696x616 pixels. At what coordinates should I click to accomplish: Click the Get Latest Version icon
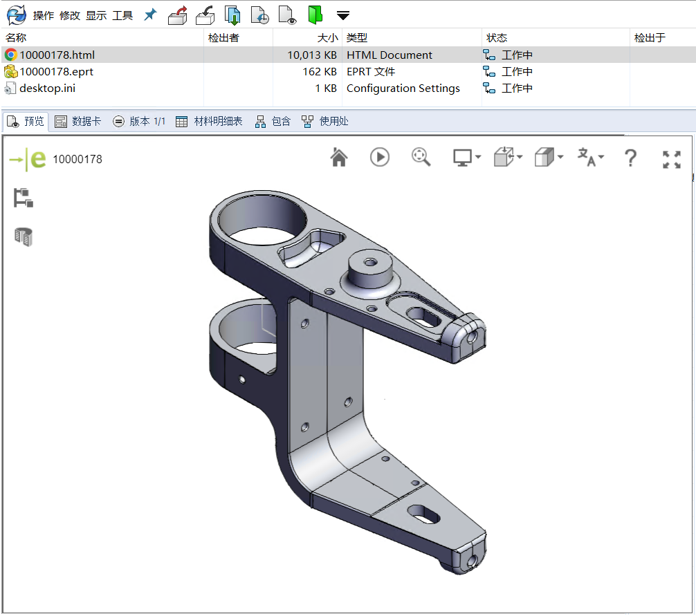232,15
